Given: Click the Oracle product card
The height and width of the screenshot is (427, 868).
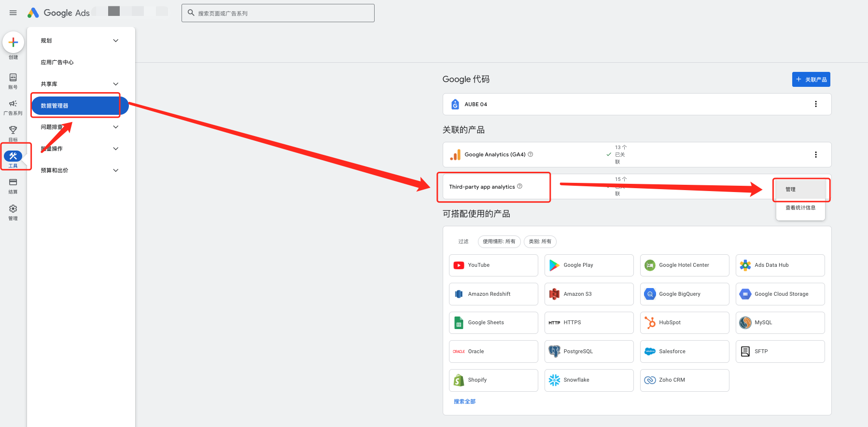Looking at the screenshot, I should tap(493, 351).
